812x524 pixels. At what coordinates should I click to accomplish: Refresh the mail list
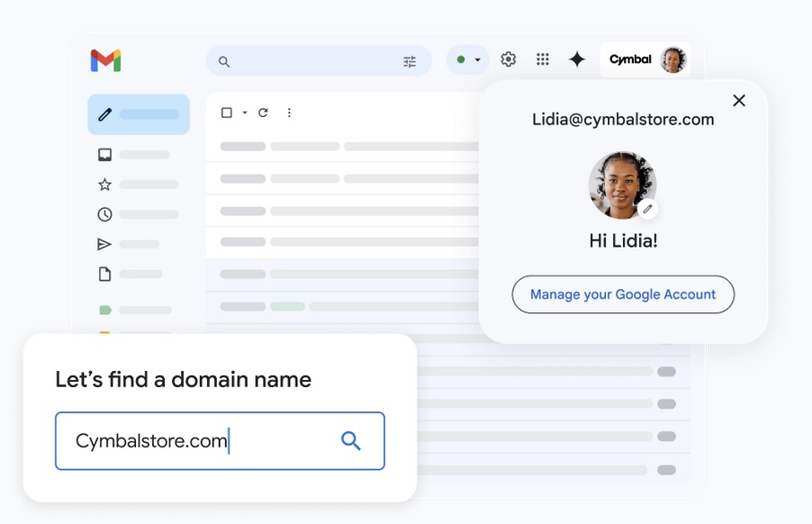click(x=263, y=113)
